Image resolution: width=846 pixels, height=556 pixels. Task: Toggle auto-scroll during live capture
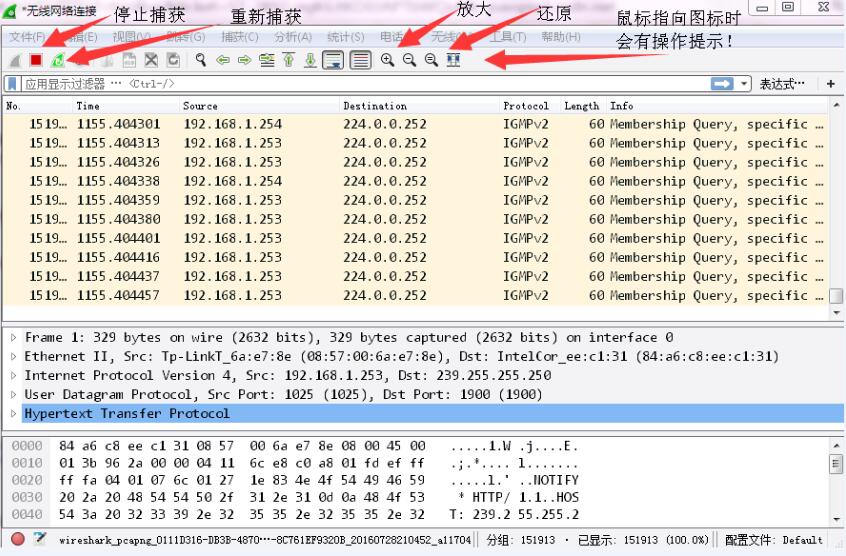pos(333,60)
